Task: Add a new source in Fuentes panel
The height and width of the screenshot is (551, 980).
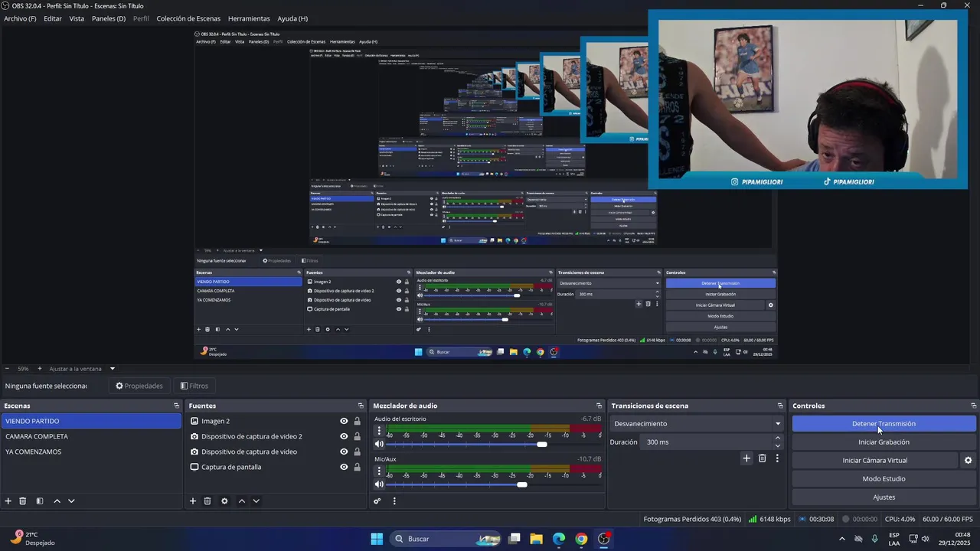Action: tap(193, 501)
